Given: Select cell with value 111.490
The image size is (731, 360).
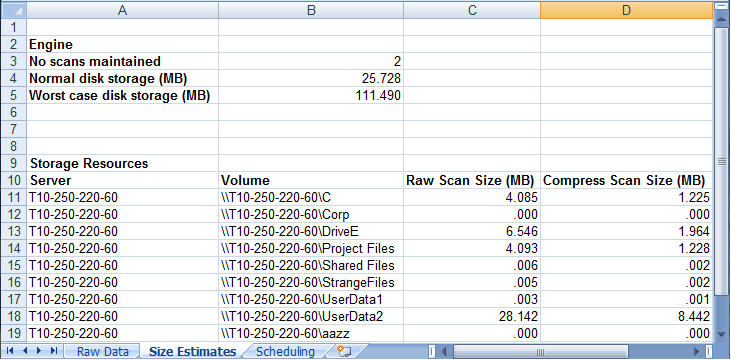Looking at the screenshot, I should click(311, 95).
